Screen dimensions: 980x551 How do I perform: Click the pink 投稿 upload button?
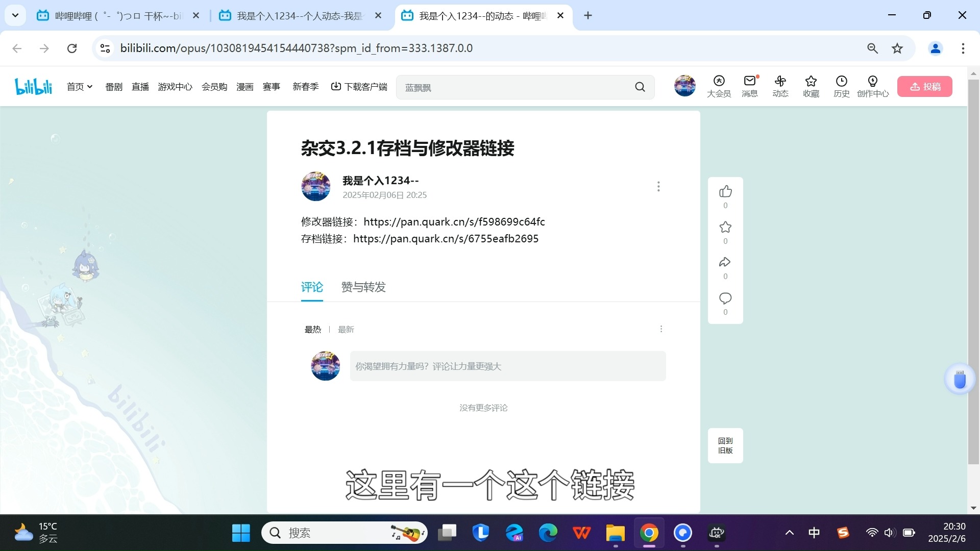(924, 86)
